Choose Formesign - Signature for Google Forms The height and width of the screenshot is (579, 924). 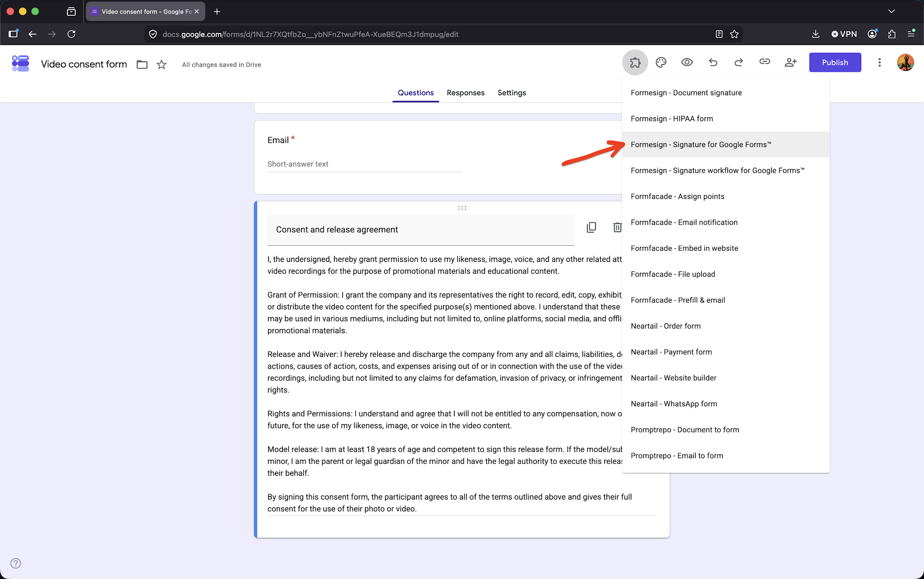(x=725, y=145)
